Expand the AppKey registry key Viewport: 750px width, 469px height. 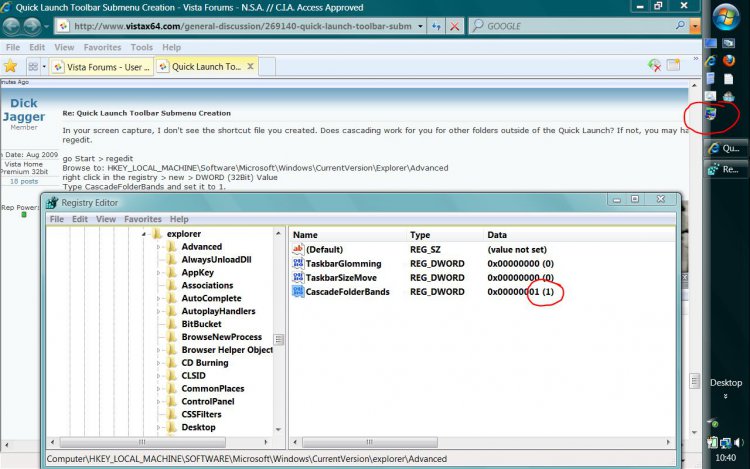pyautogui.click(x=159, y=273)
